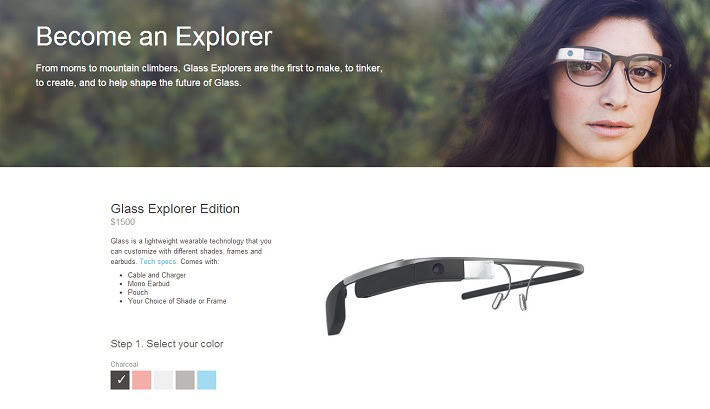
Task: Click the Mono Earbud list item
Action: (149, 284)
